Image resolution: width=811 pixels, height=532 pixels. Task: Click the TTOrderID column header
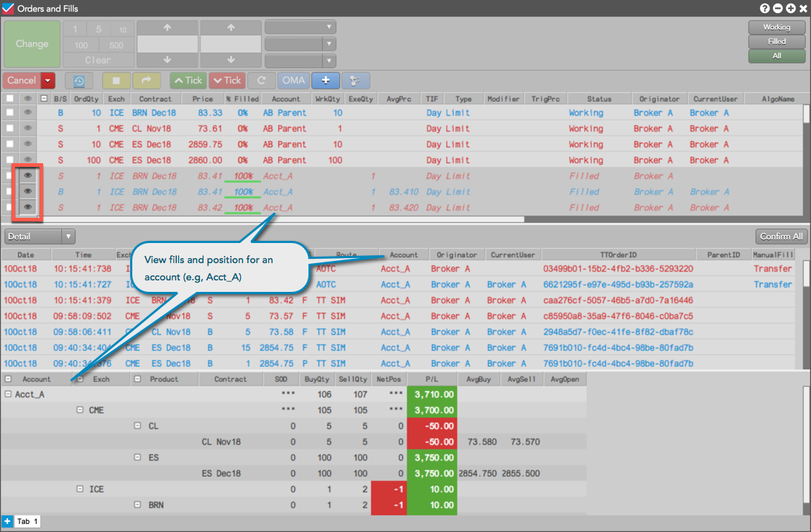point(618,255)
